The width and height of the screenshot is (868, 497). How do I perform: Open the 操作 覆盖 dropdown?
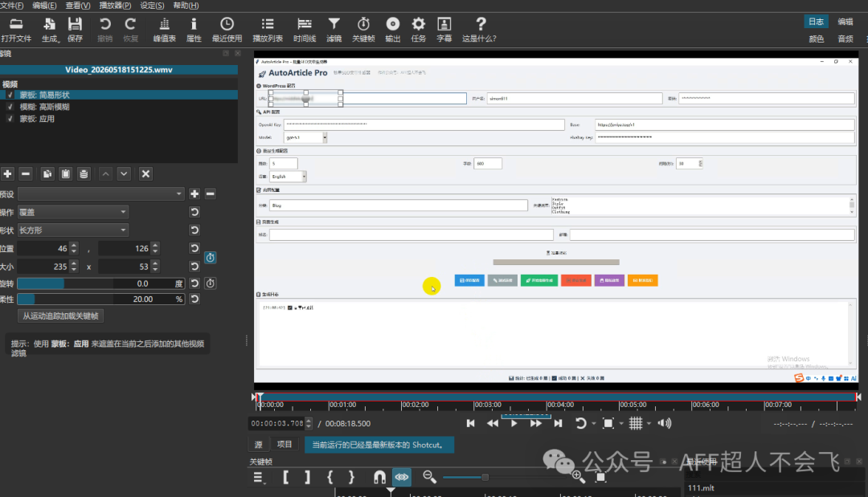tap(73, 212)
